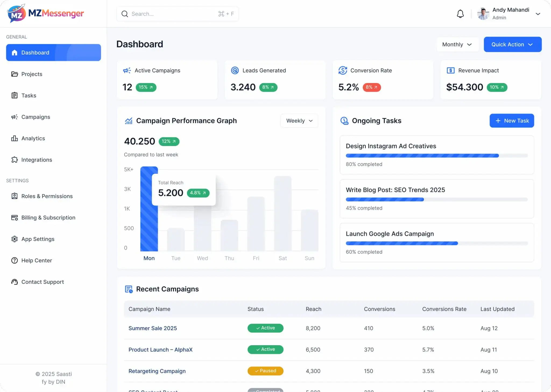551x392 pixels.
Task: Expand the user profile chevron next to Andy Mahandi
Action: (x=538, y=14)
